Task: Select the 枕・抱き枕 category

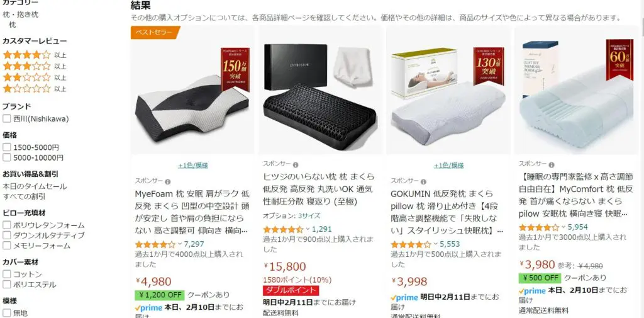Action: (21, 14)
